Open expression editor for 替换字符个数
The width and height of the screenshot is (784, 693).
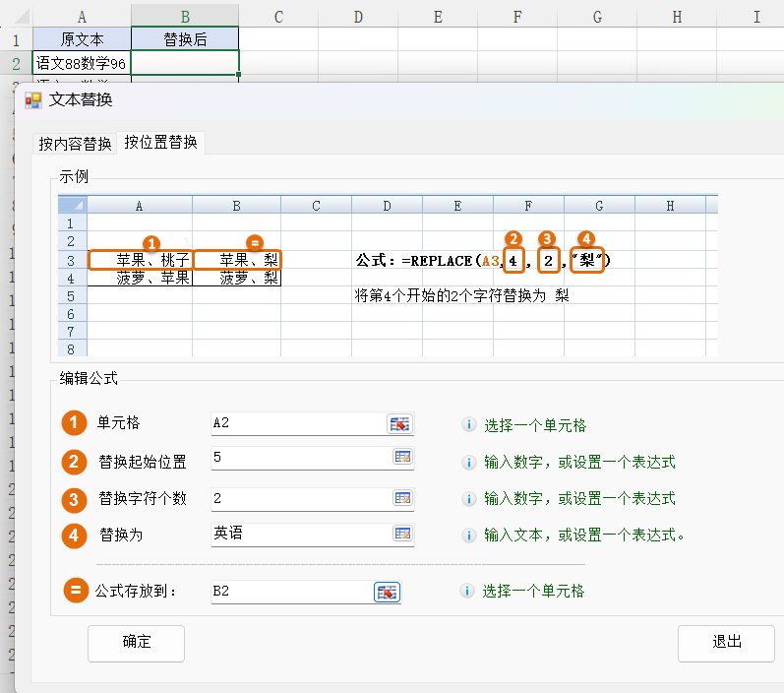(402, 498)
